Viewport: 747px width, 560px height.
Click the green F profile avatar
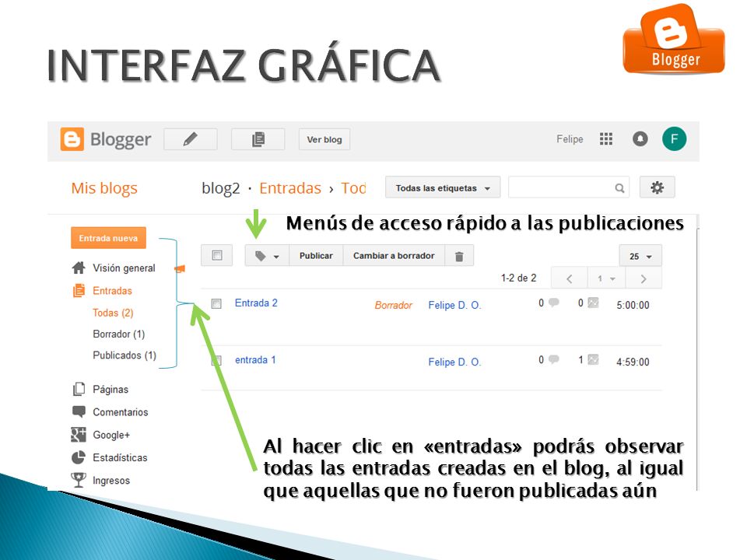674,139
